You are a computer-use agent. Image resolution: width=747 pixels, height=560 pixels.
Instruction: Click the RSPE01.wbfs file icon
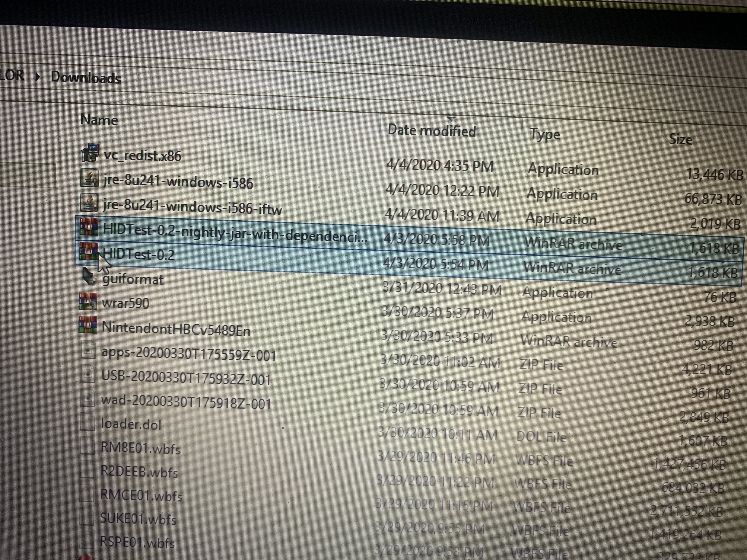point(86,540)
